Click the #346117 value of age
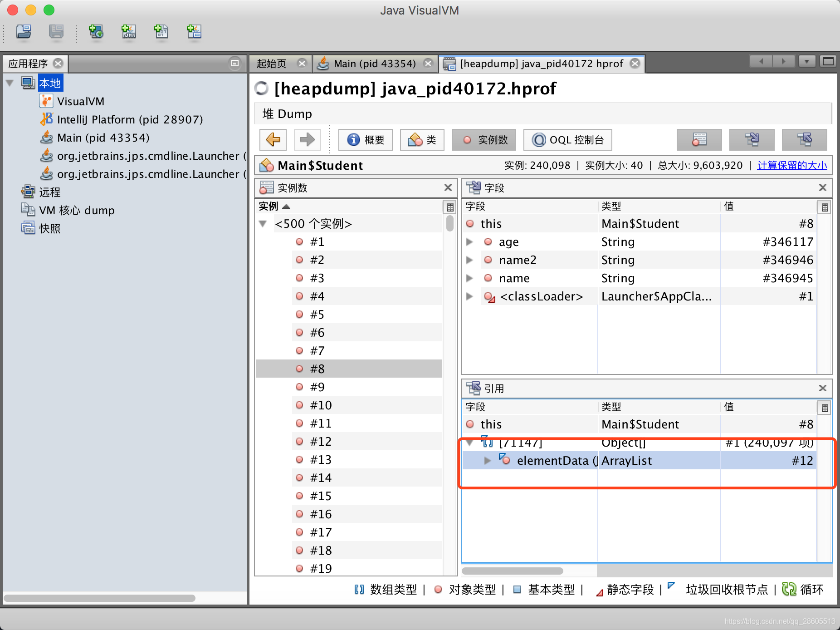Viewport: 840px width, 630px height. coord(788,242)
